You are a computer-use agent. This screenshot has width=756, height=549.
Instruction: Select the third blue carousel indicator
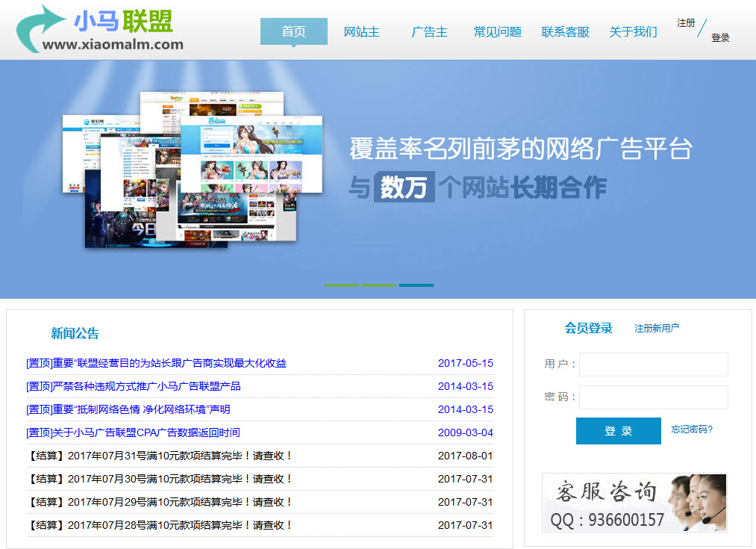416,285
